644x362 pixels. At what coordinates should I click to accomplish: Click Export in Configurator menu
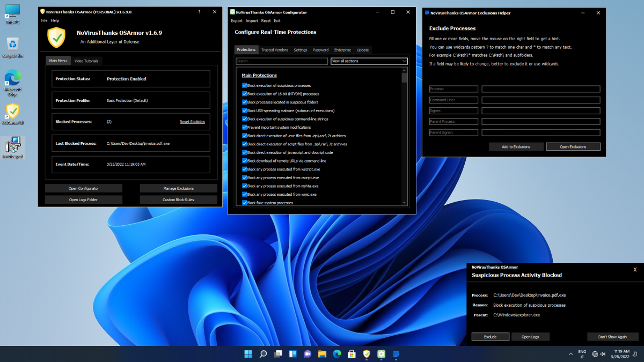coord(237,21)
